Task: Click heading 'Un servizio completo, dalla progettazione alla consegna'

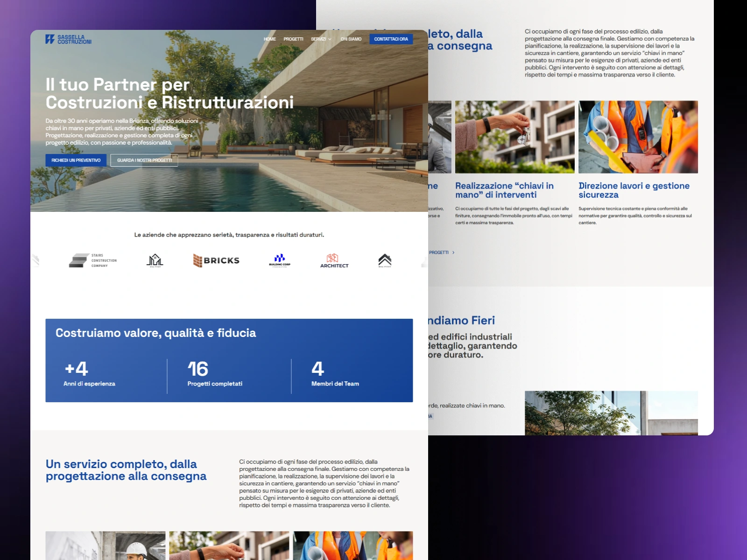Action: [126, 470]
